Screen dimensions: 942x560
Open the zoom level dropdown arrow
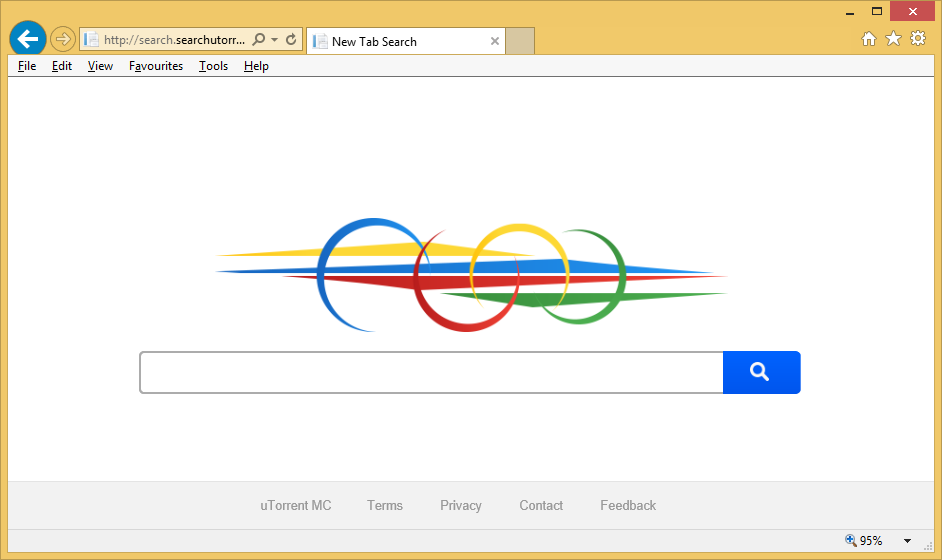click(907, 541)
